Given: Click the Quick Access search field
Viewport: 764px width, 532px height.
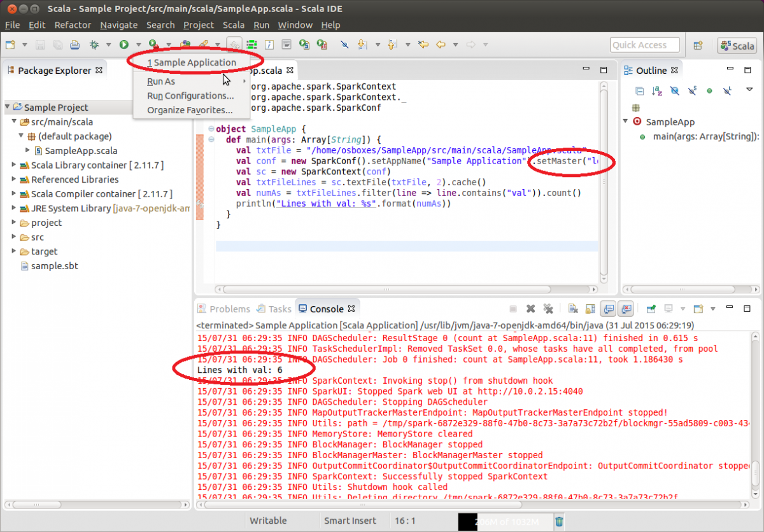Looking at the screenshot, I should pyautogui.click(x=645, y=45).
